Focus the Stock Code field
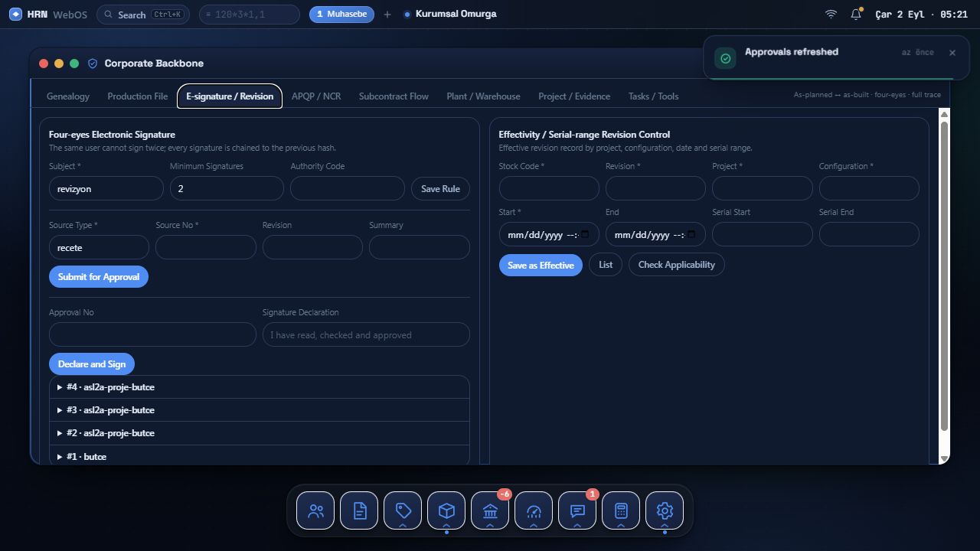This screenshot has width=980, height=551. pyautogui.click(x=549, y=189)
